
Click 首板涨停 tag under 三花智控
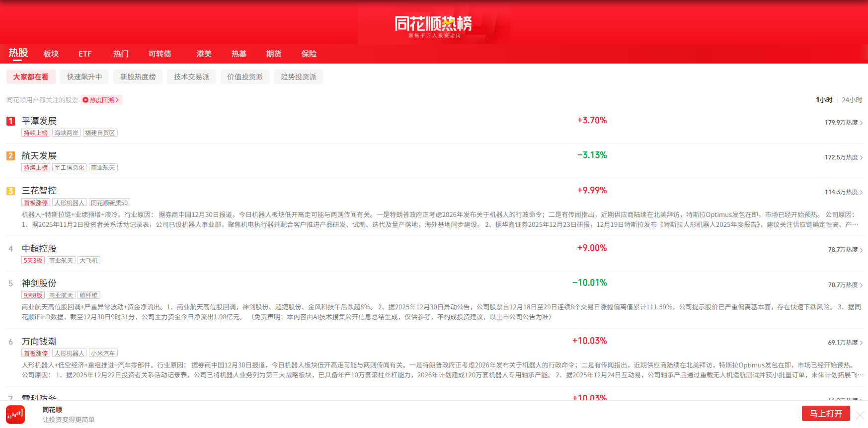[x=36, y=203]
